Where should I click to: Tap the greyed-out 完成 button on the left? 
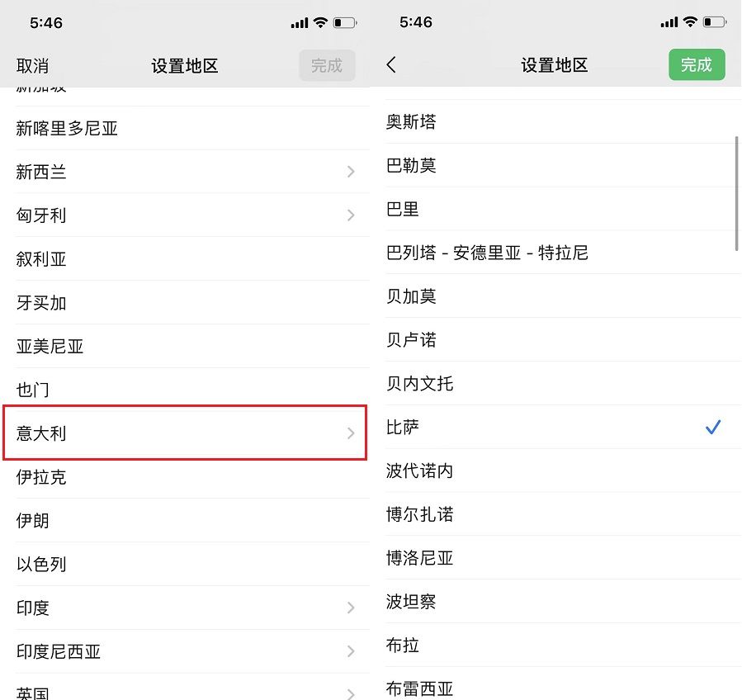pos(327,66)
